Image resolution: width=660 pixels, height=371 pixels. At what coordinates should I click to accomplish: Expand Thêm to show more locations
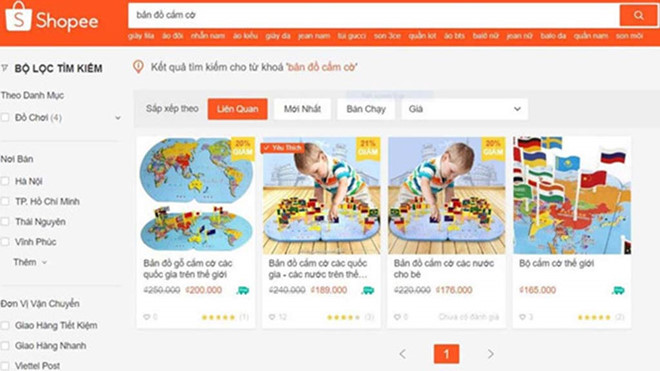click(30, 262)
